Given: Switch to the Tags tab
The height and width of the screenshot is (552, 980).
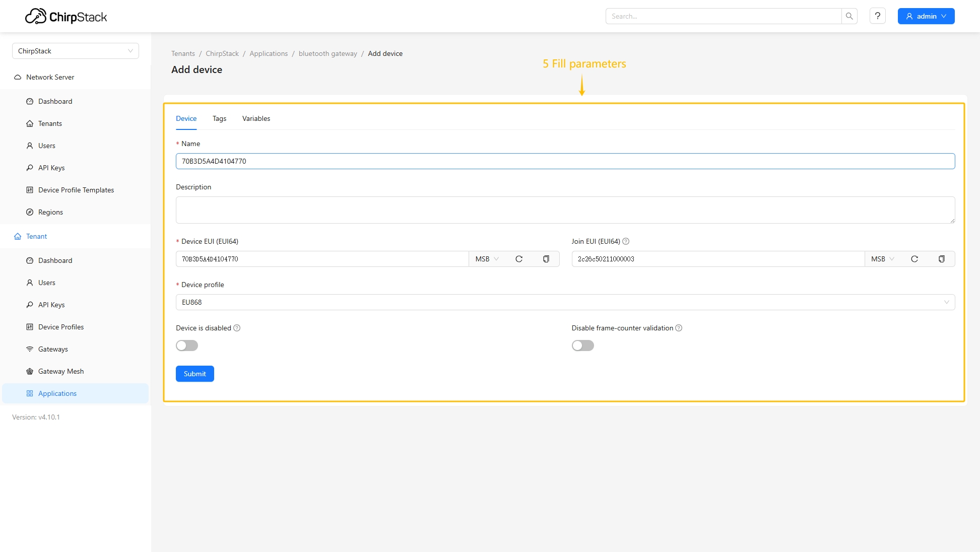Looking at the screenshot, I should (x=219, y=118).
